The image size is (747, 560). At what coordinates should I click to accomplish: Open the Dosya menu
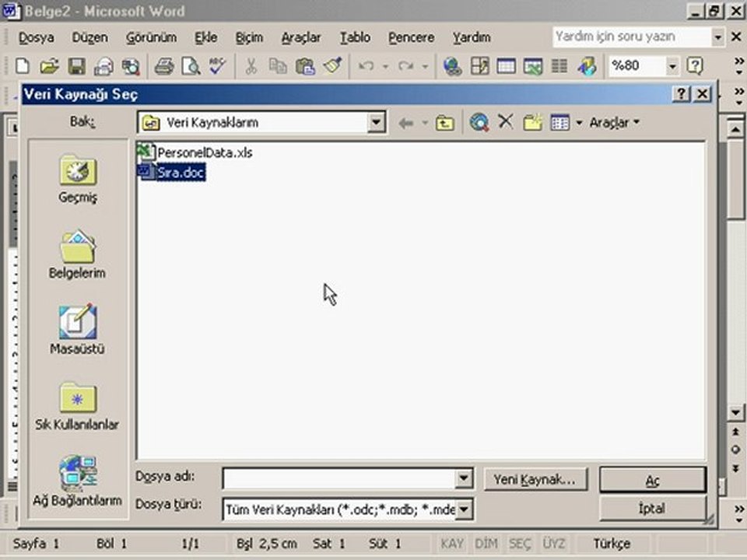37,37
